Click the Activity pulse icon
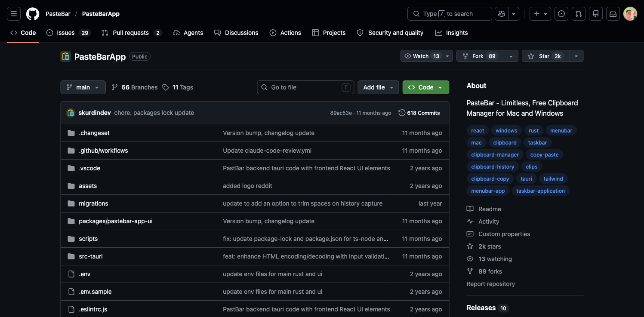Image resolution: width=644 pixels, height=317 pixels. [x=470, y=222]
